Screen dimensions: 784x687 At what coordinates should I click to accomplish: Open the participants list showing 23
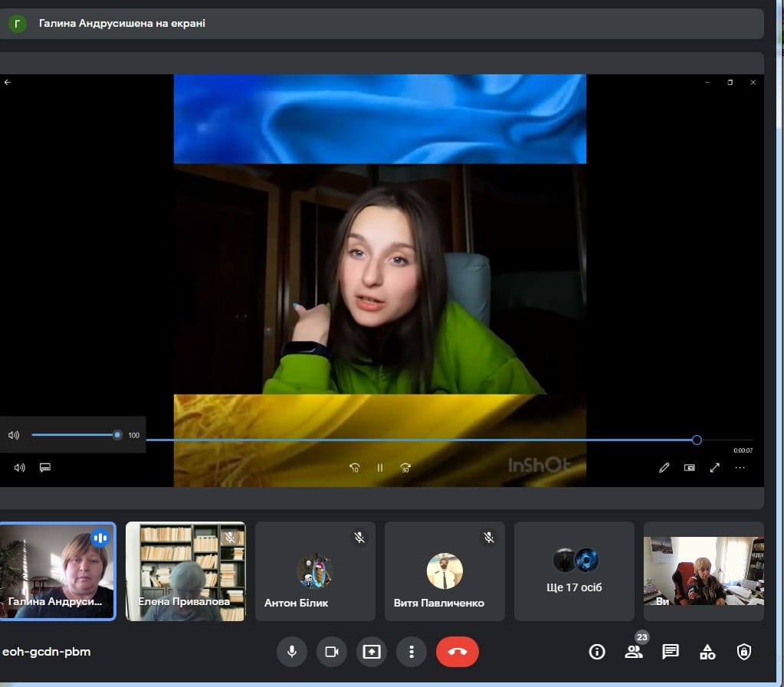pyautogui.click(x=634, y=652)
